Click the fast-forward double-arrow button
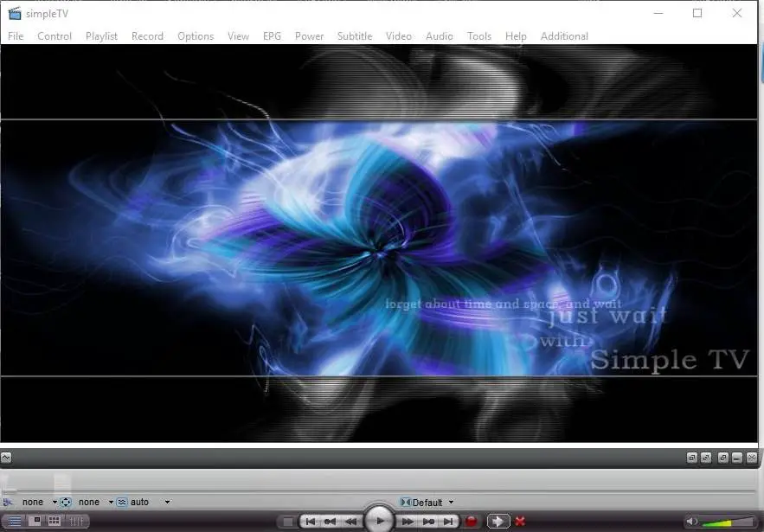The height and width of the screenshot is (532, 764). click(408, 522)
